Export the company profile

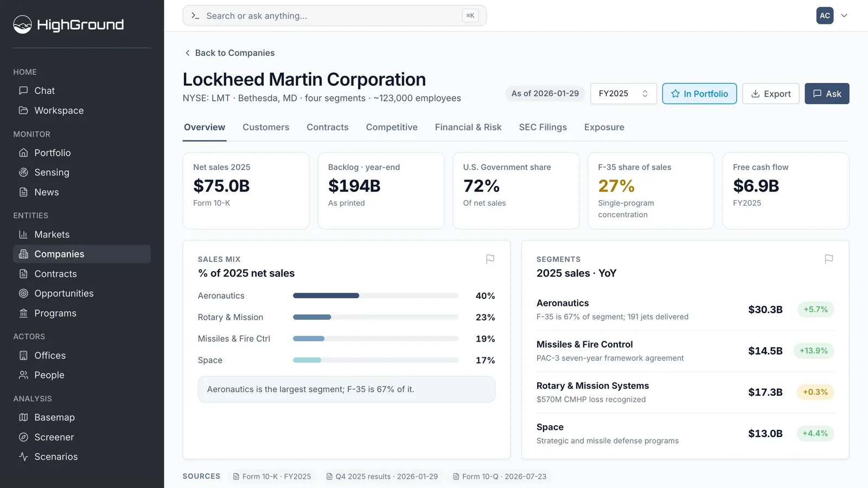coord(770,94)
